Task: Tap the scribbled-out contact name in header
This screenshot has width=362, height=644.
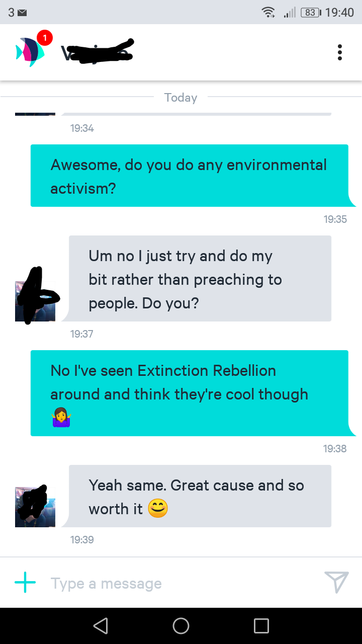Action: tap(98, 51)
